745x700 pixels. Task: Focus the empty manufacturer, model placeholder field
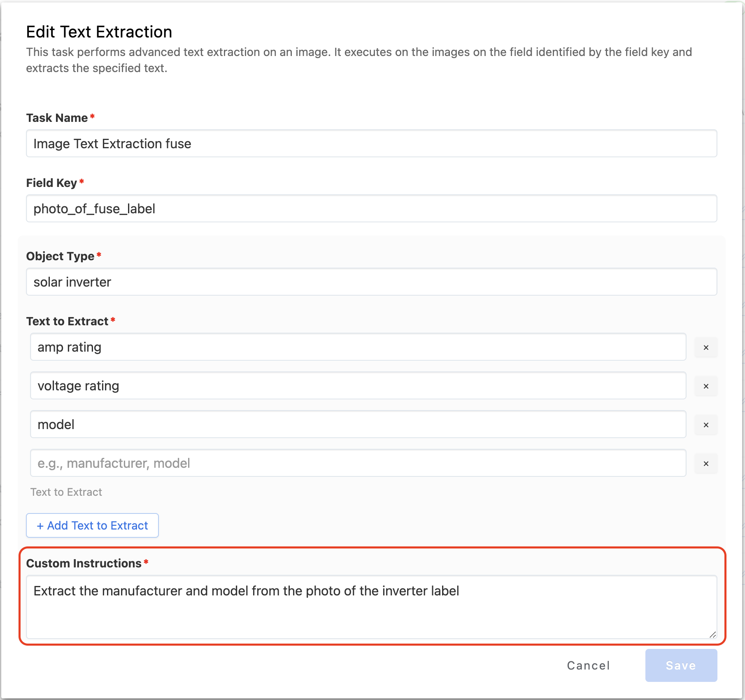coord(358,463)
